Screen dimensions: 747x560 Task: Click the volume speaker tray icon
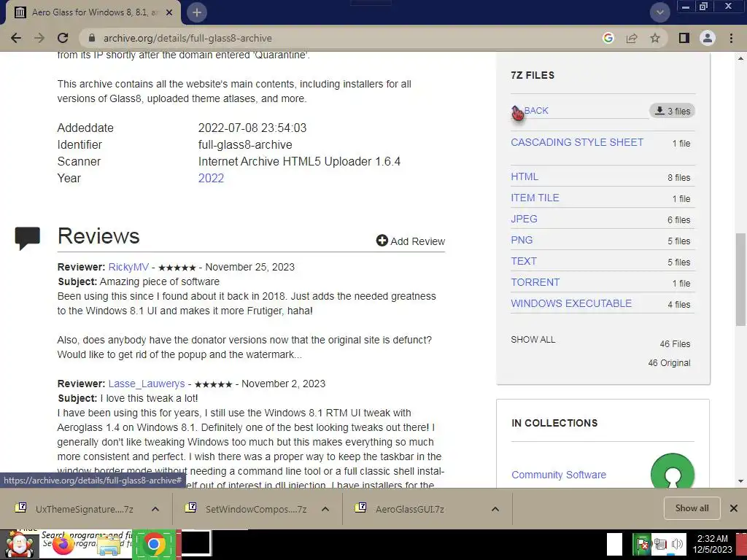click(676, 544)
